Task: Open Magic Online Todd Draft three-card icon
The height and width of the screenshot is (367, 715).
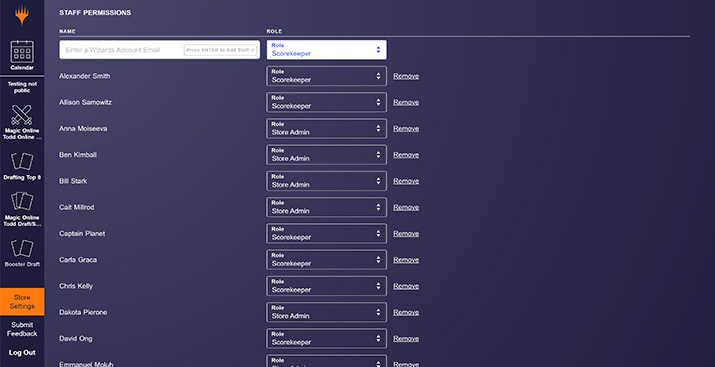Action: [x=22, y=202]
